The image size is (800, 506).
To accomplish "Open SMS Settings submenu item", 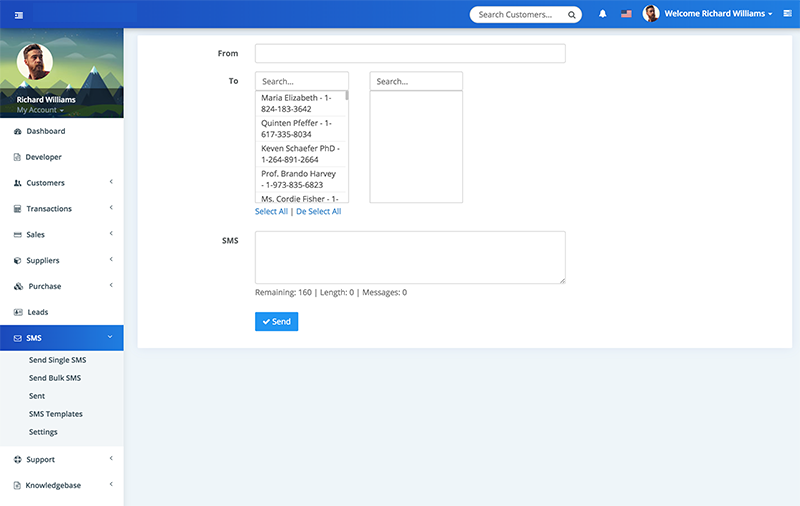I will click(x=43, y=432).
